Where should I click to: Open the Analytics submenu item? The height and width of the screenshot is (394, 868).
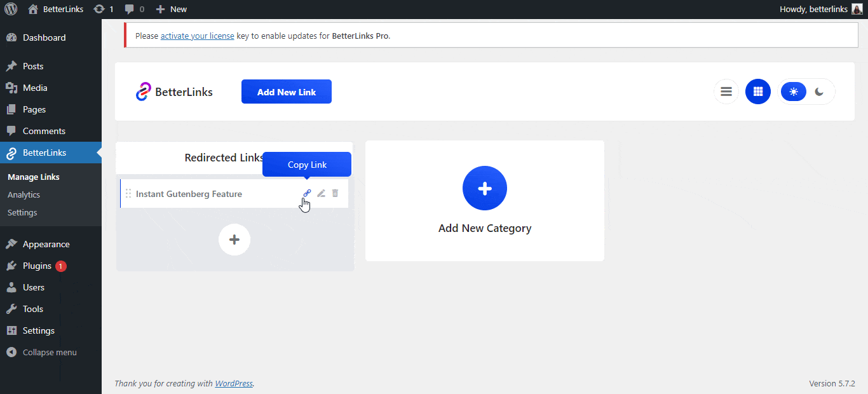(x=24, y=194)
